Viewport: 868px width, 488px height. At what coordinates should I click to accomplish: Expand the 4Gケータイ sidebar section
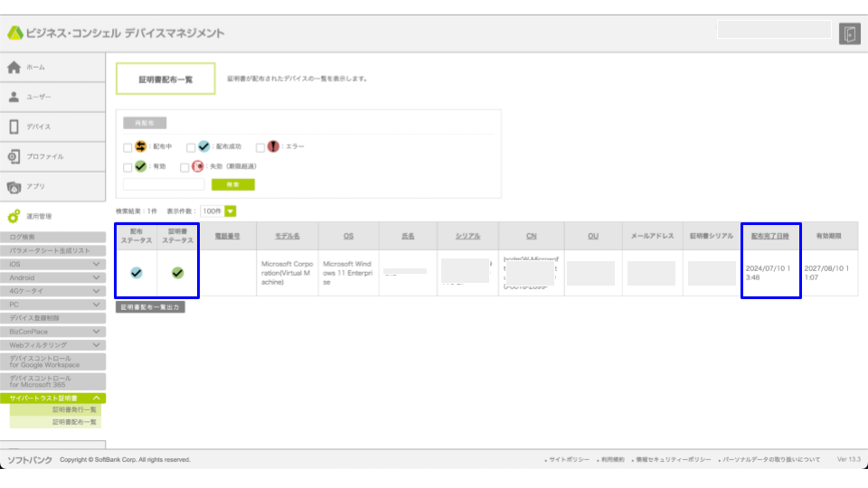coord(52,291)
